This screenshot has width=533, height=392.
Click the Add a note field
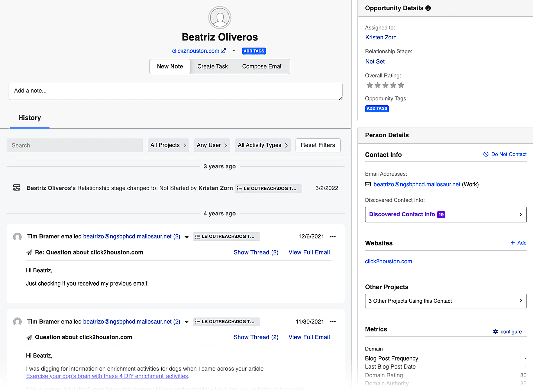coord(175,91)
